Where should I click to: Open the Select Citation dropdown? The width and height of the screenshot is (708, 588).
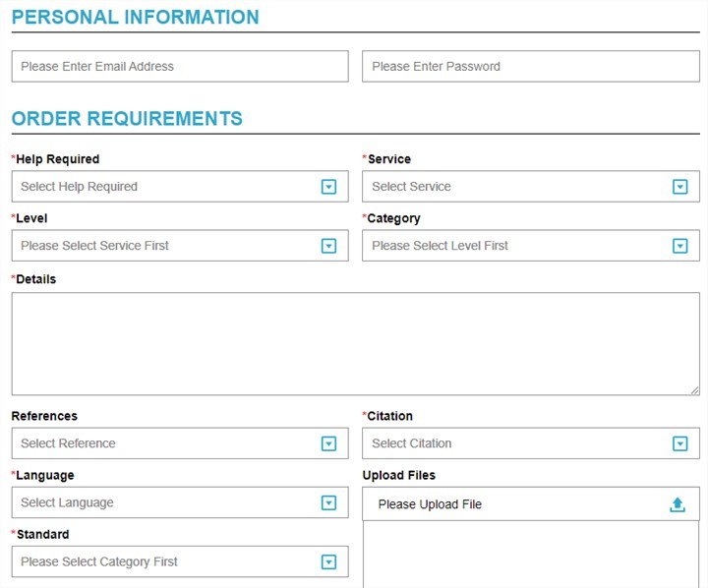click(x=531, y=443)
